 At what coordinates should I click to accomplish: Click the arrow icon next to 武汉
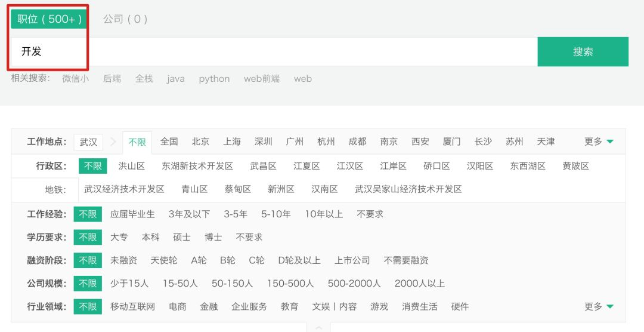(x=113, y=142)
